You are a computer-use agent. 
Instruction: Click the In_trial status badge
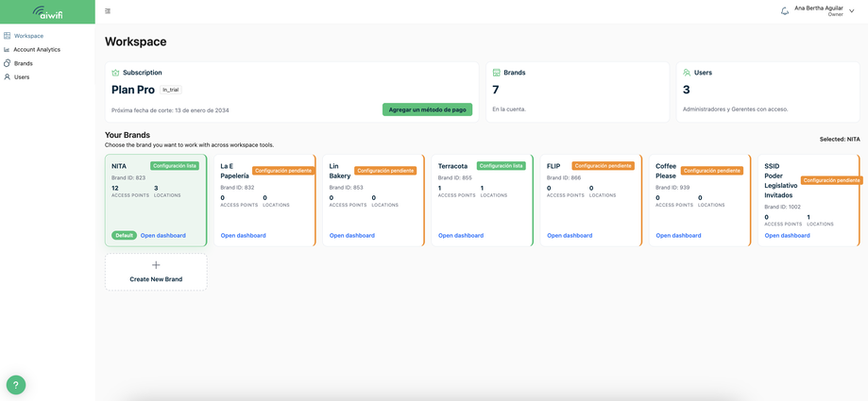[171, 90]
